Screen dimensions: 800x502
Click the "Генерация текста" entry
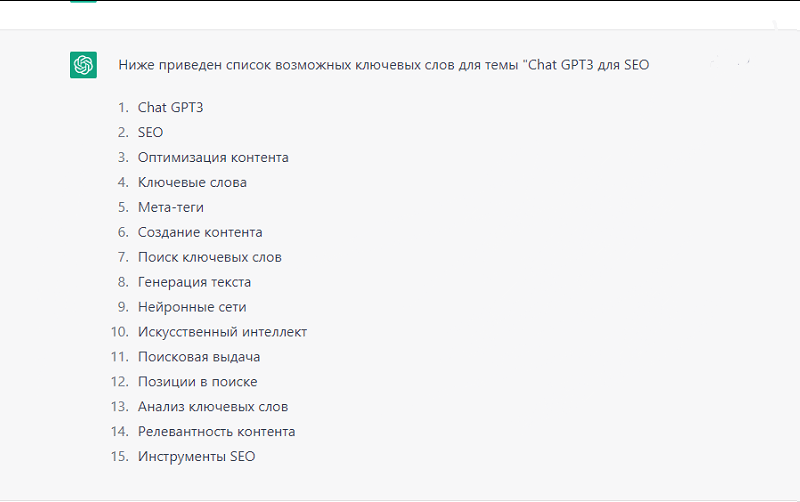click(194, 282)
